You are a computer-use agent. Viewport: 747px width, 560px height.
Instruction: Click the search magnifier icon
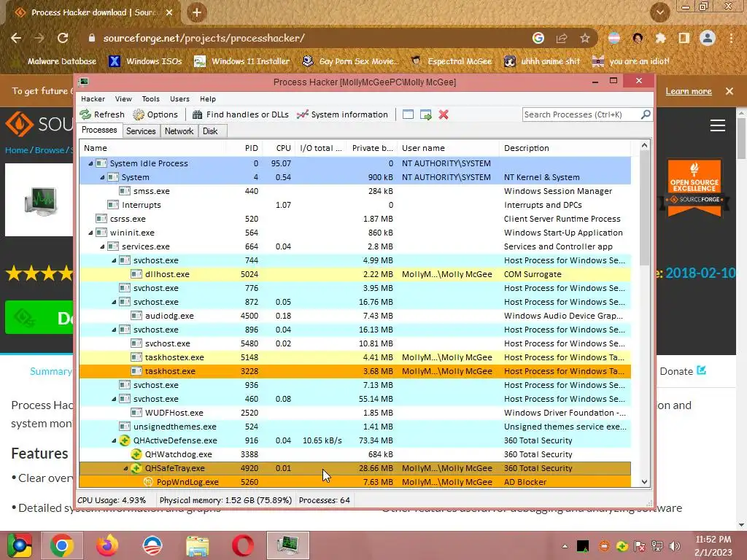click(646, 114)
